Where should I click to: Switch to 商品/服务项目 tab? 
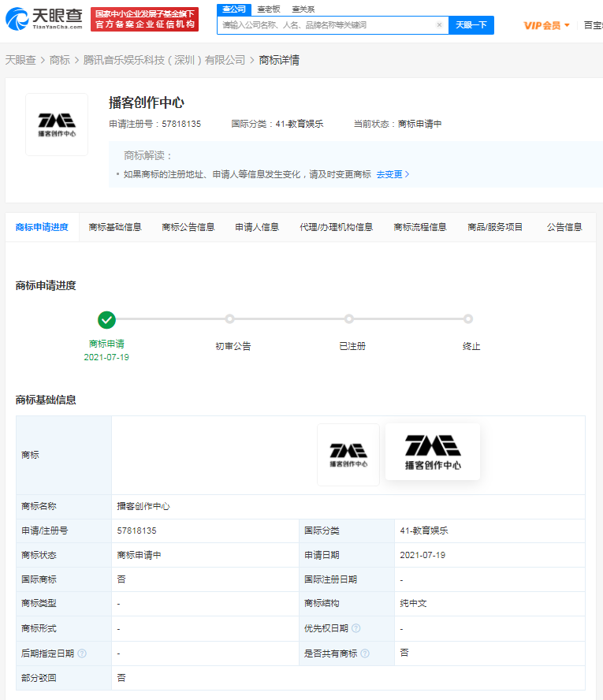point(495,227)
